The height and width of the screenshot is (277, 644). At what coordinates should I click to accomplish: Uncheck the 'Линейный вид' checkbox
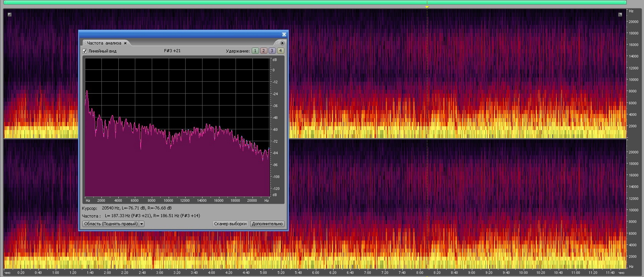pyautogui.click(x=85, y=51)
